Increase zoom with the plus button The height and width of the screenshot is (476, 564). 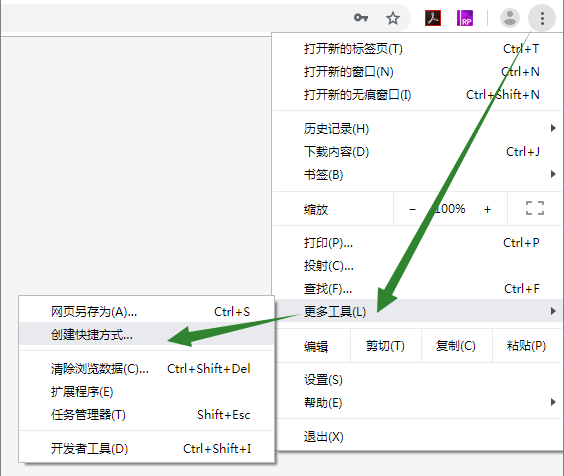[x=487, y=209]
